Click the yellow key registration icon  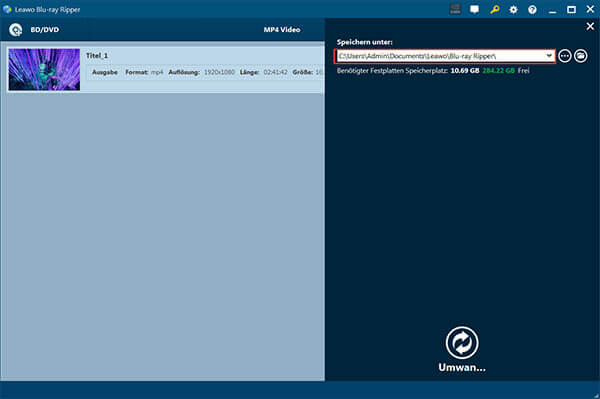(494, 9)
